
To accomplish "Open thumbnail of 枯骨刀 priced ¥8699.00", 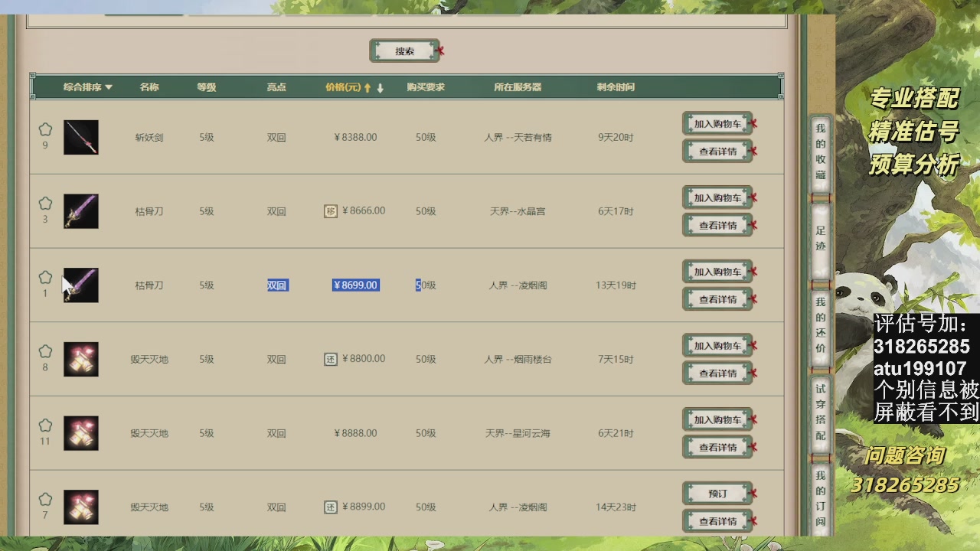I will 81,285.
